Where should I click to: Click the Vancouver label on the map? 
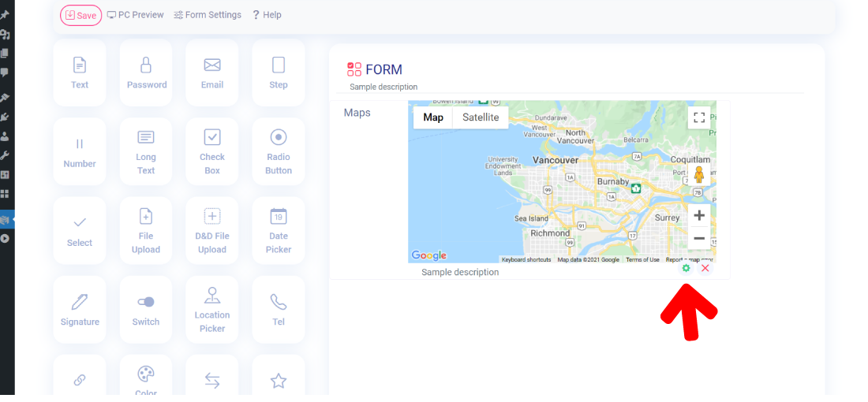[556, 160]
